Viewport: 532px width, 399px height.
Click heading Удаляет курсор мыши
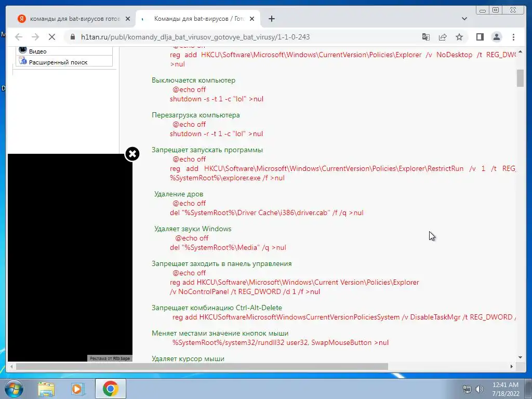point(188,358)
